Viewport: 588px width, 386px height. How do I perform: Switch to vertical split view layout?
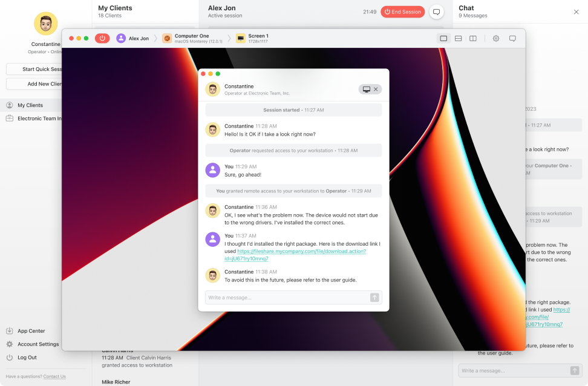point(472,38)
